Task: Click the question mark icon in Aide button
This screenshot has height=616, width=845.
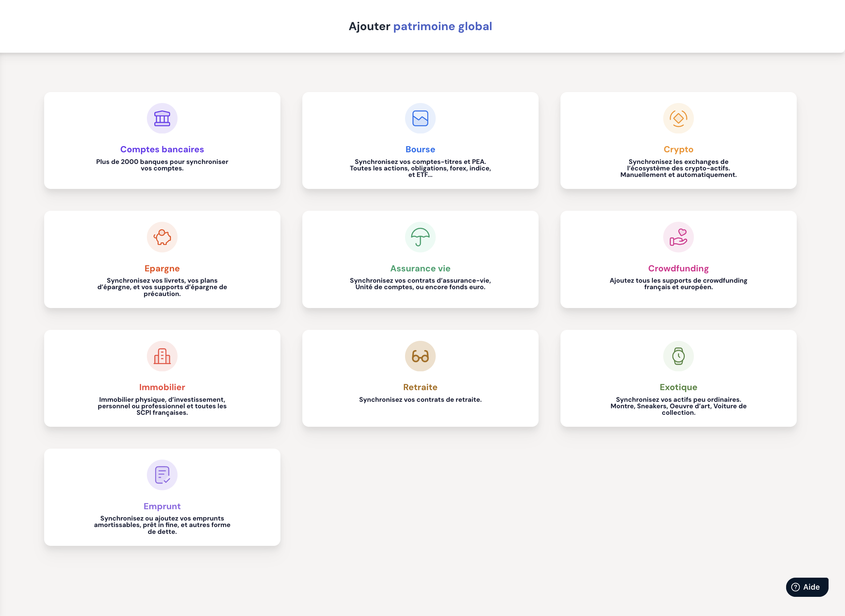Action: (795, 587)
